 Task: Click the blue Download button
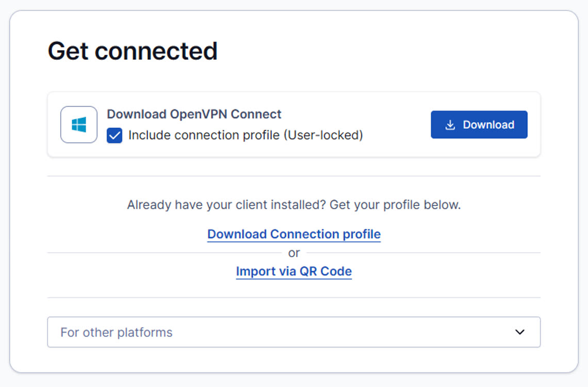point(479,124)
